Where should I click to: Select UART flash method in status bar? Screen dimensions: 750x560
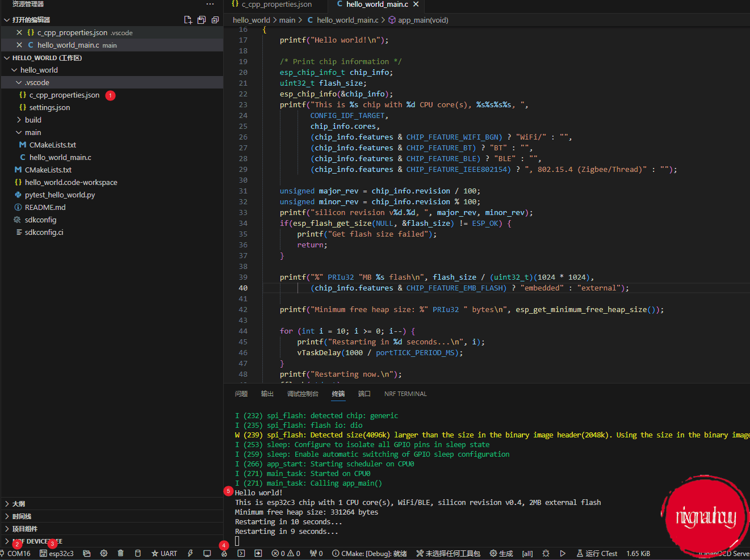[164, 553]
